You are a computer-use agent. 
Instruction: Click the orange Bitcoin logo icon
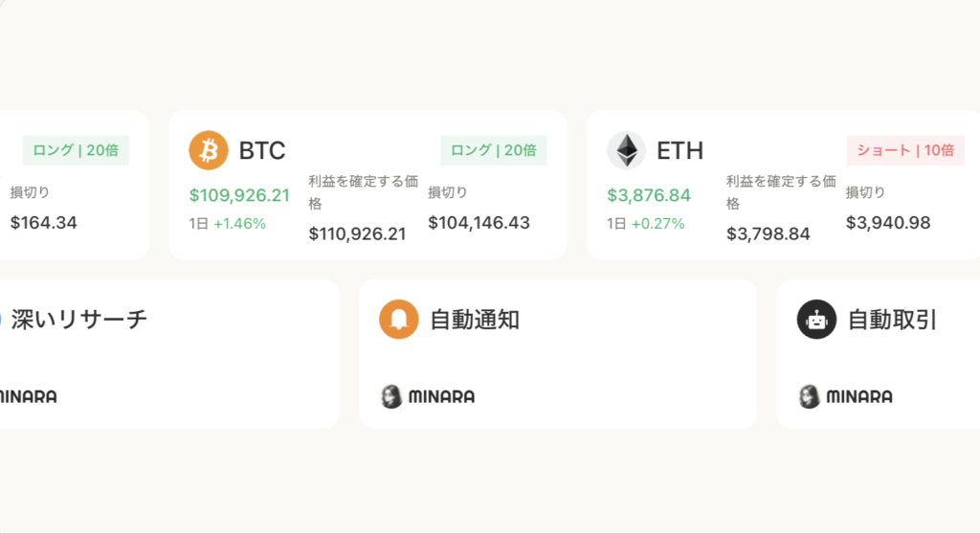209,150
